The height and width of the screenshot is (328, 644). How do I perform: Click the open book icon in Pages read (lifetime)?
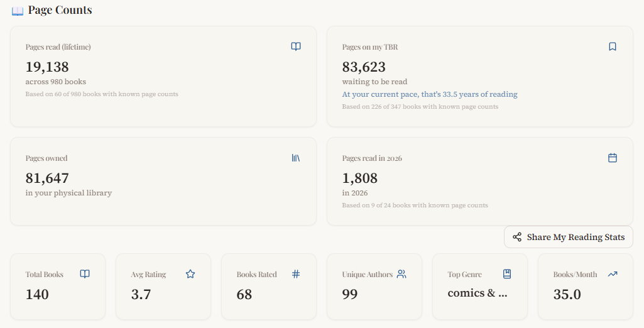[296, 46]
